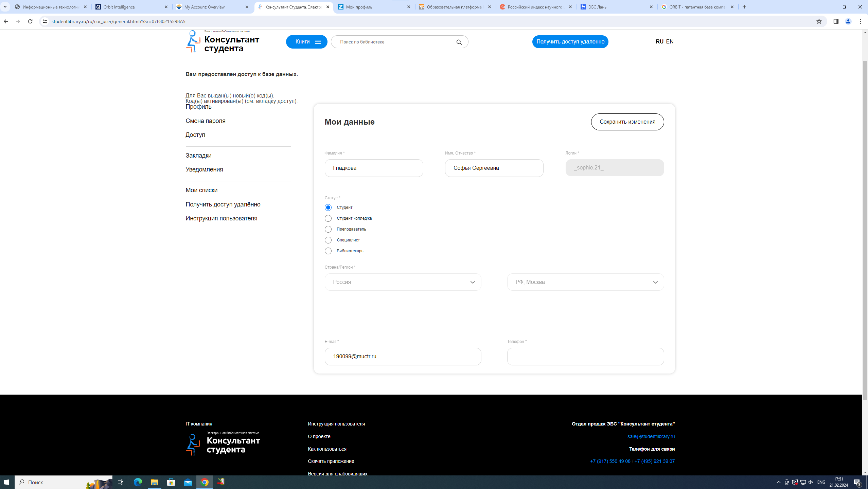Screen dimensions: 868x489
Task: Open Microsoft Store from taskbar
Action: 171,482
